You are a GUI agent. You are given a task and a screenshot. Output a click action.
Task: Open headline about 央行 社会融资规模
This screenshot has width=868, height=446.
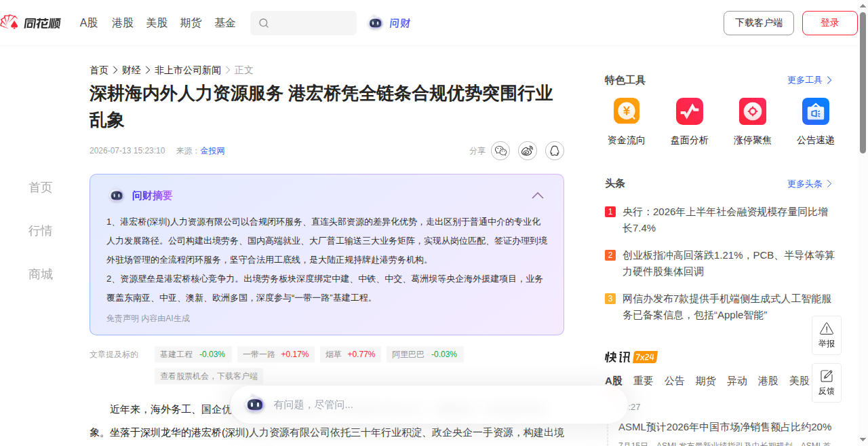725,220
